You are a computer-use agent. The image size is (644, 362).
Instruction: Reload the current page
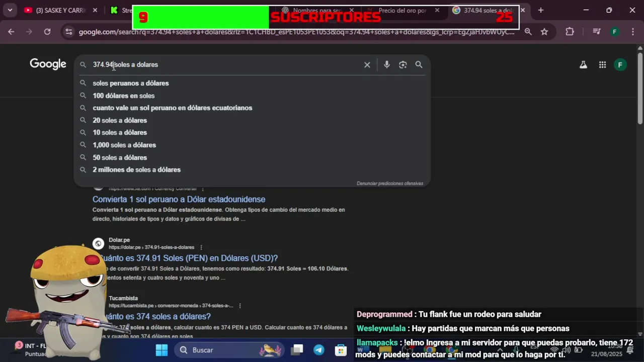[47, 32]
